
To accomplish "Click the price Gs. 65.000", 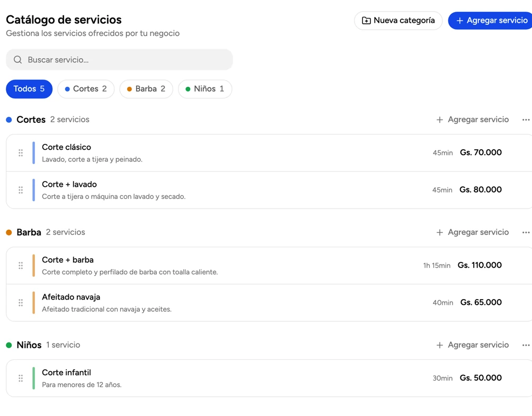I will click(x=481, y=302).
